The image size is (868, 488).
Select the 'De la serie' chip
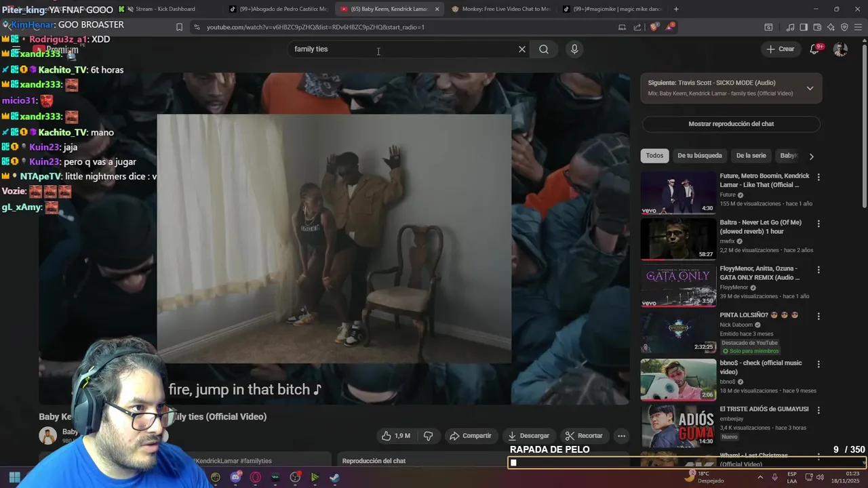751,155
